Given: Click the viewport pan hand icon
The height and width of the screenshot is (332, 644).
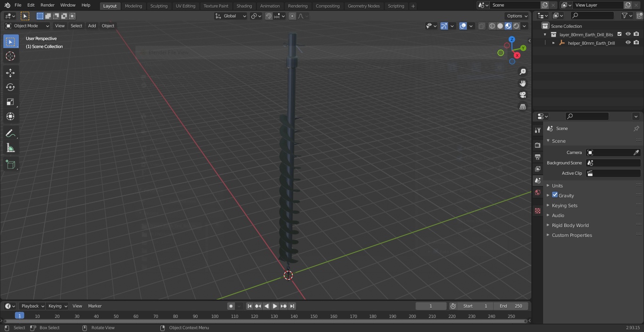Looking at the screenshot, I should (522, 83).
